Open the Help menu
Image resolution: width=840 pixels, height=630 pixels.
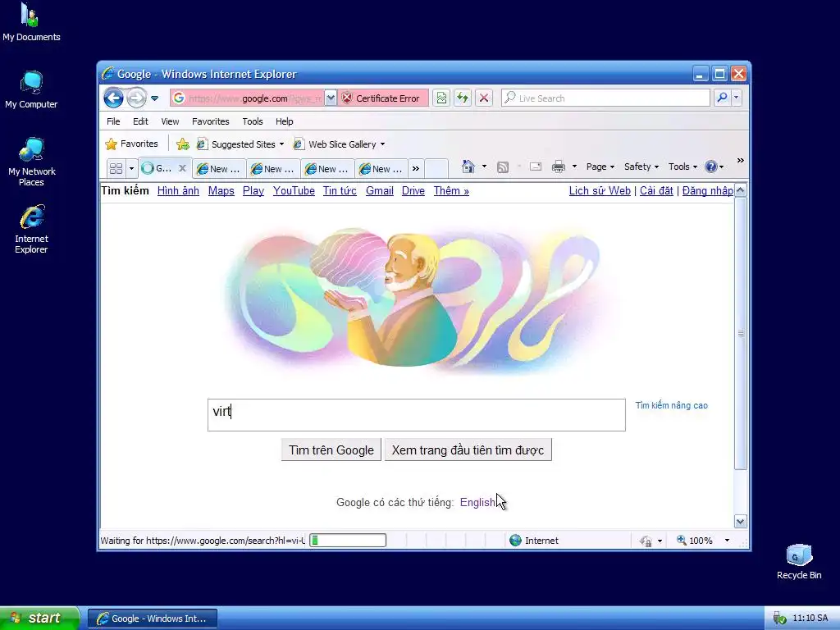pos(284,121)
